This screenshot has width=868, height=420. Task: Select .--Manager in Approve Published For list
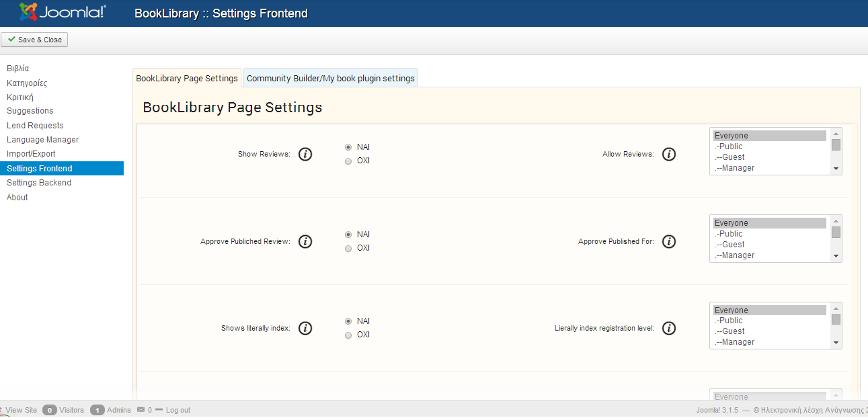coord(770,255)
